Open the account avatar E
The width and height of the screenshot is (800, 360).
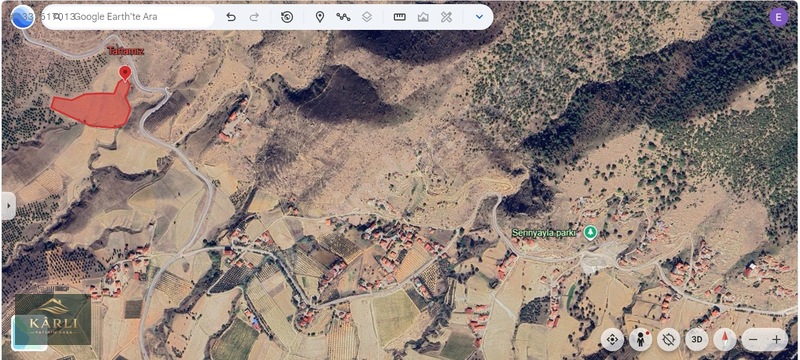(x=779, y=17)
